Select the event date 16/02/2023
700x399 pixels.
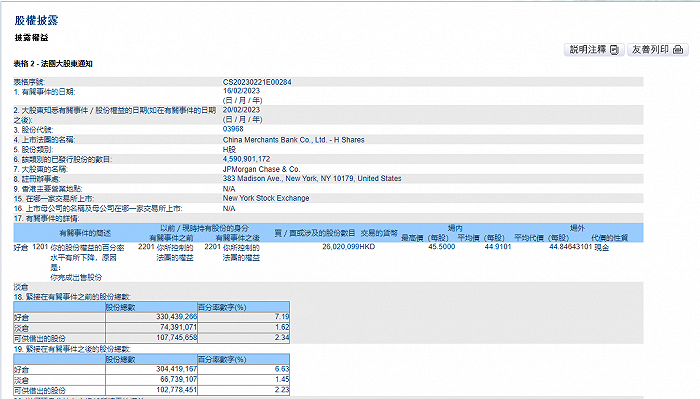pos(241,91)
